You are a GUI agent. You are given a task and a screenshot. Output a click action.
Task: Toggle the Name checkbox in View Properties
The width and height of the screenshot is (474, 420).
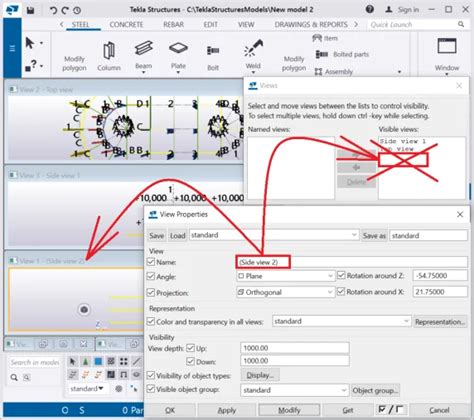point(151,262)
